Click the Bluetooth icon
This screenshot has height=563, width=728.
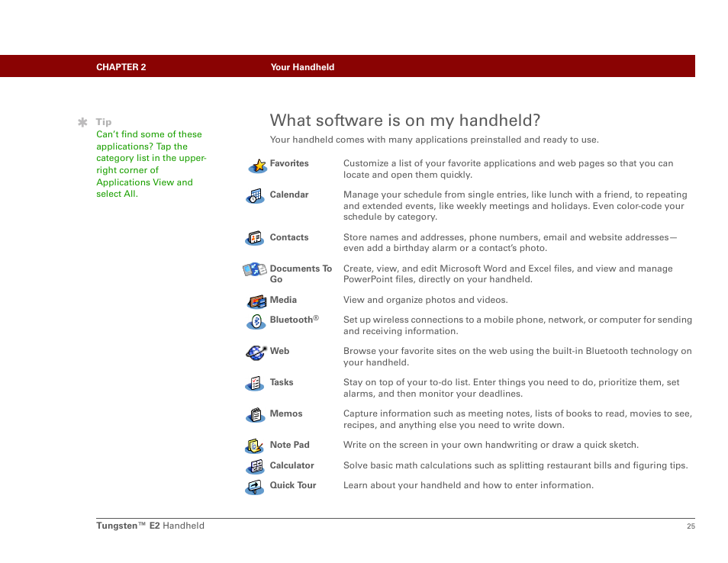(256, 322)
